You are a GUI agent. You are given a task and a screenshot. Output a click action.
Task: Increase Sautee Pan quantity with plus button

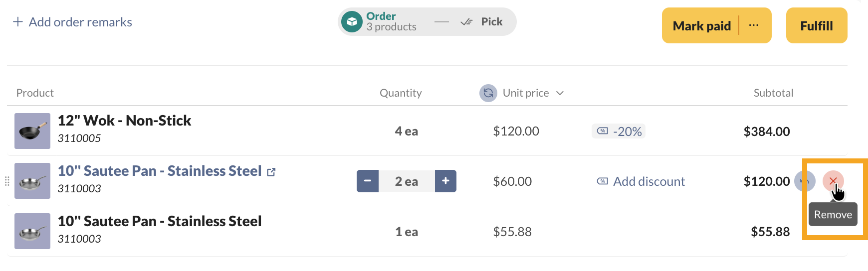pyautogui.click(x=445, y=181)
